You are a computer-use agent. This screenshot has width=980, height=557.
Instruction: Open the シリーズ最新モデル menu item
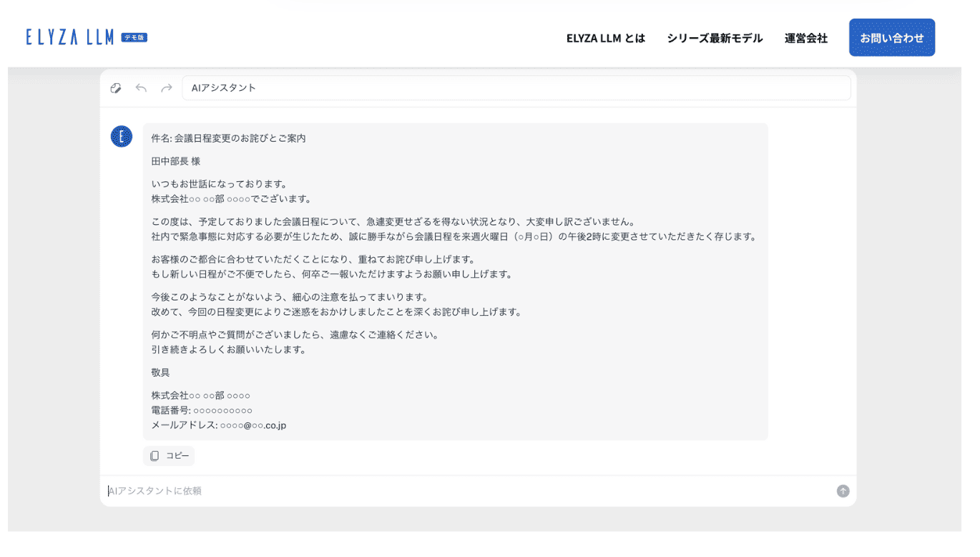pyautogui.click(x=715, y=38)
